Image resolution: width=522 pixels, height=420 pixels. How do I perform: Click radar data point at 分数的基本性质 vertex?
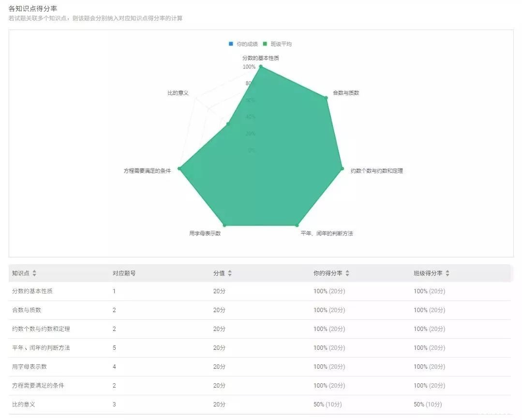[261, 66]
